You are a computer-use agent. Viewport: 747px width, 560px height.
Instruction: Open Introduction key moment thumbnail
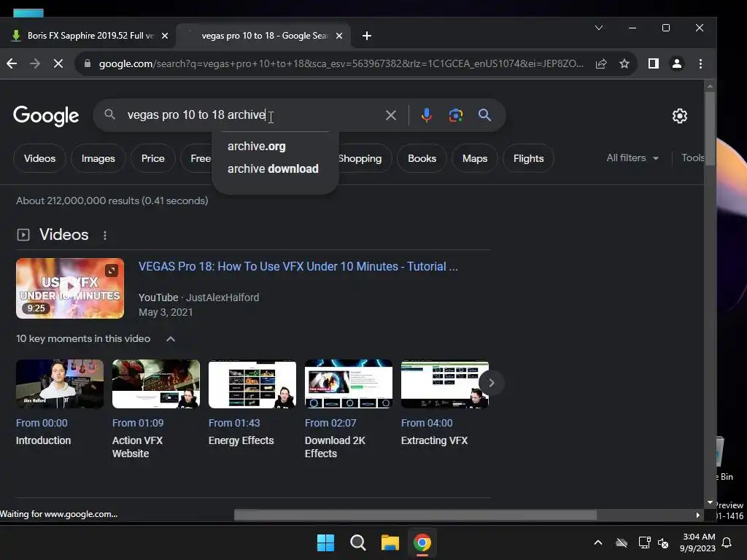60,384
